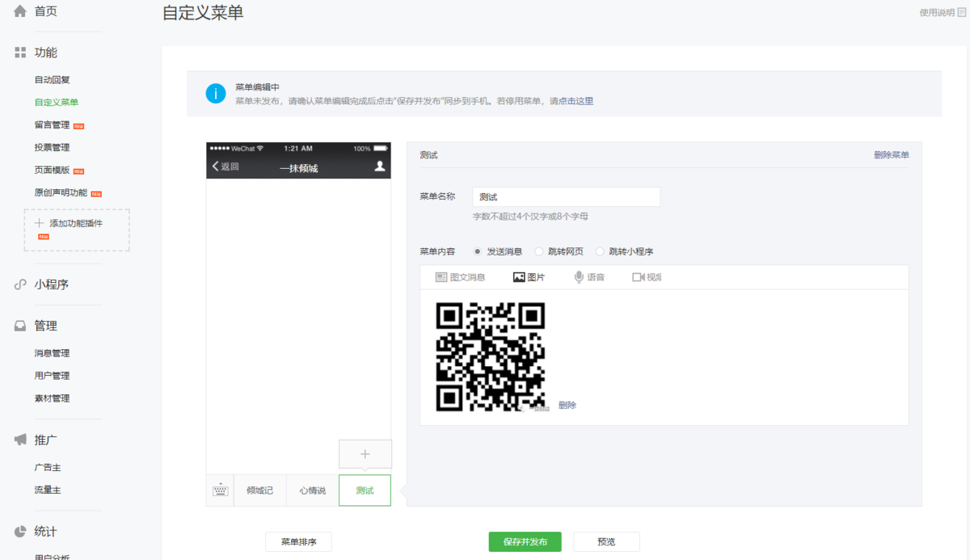Image resolution: width=970 pixels, height=560 pixels.
Task: Click the inbox icon beside 管理
Action: pyautogui.click(x=20, y=326)
